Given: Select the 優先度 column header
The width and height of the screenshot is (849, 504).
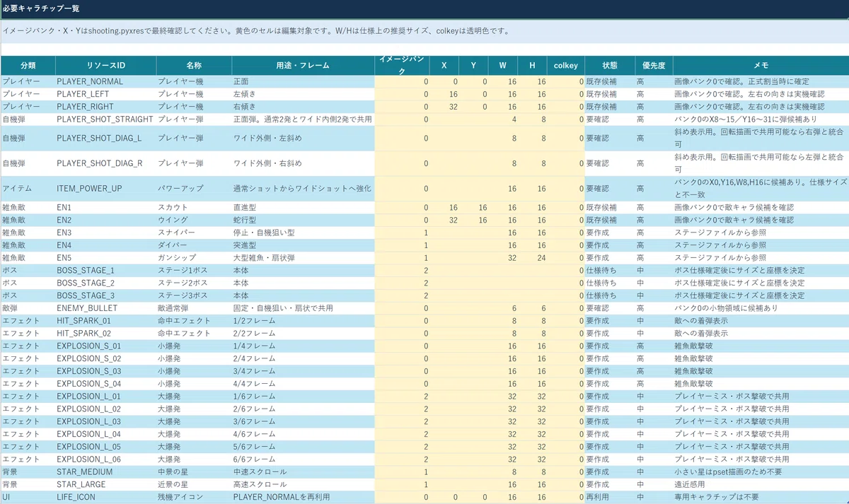Looking at the screenshot, I should click(654, 65).
